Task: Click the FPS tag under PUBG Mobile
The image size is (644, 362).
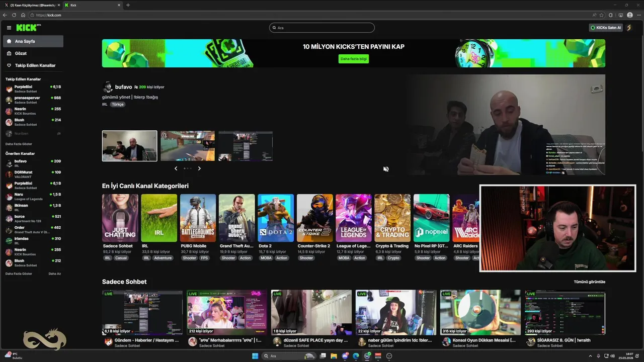Action: pyautogui.click(x=204, y=258)
